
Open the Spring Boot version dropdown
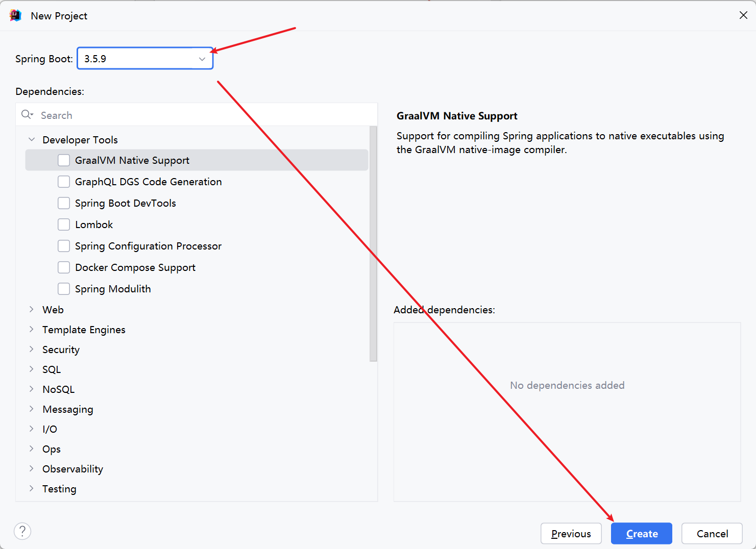pyautogui.click(x=145, y=59)
